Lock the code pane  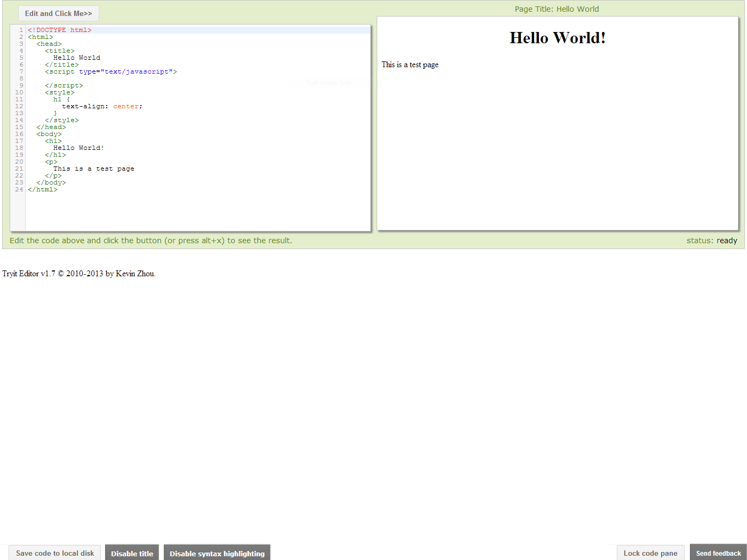[x=650, y=553]
